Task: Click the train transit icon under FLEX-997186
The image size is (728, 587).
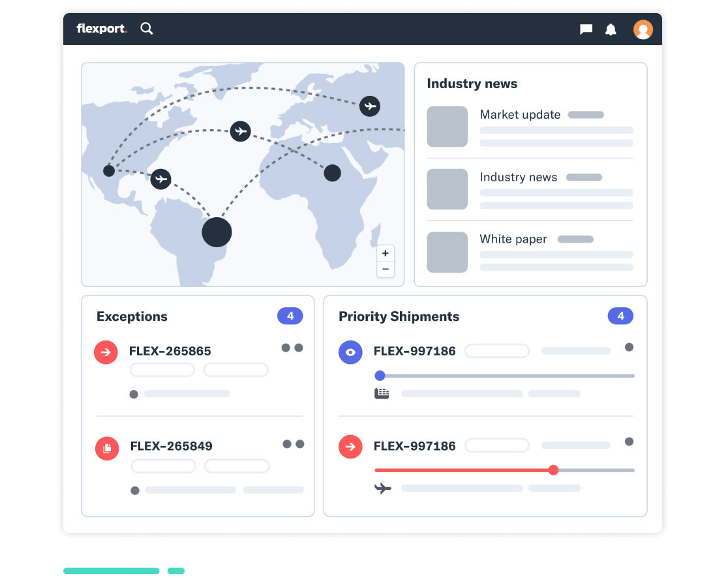Action: tap(382, 393)
